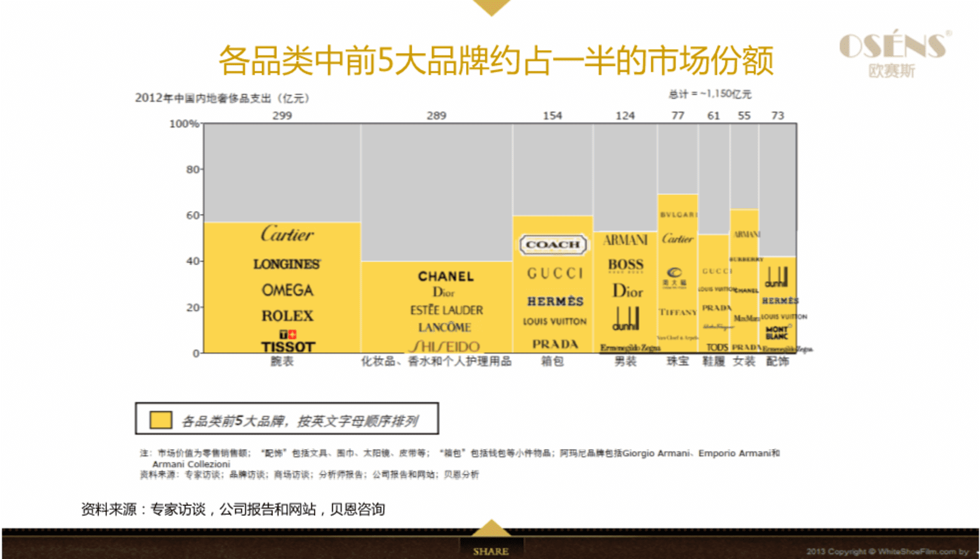The image size is (980, 559).
Task: Click the legend text 各品类前5大品牌
Action: 300,421
